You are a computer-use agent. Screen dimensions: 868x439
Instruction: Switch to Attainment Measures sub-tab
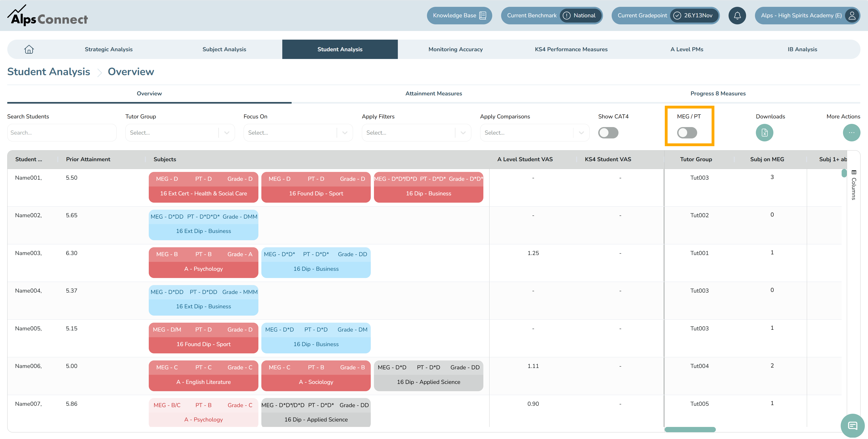pos(434,94)
